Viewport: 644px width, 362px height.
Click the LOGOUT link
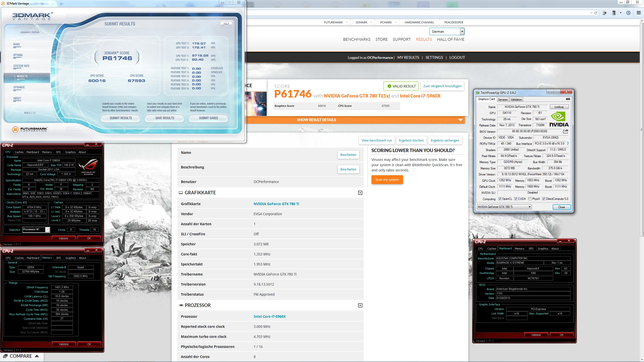[457, 57]
